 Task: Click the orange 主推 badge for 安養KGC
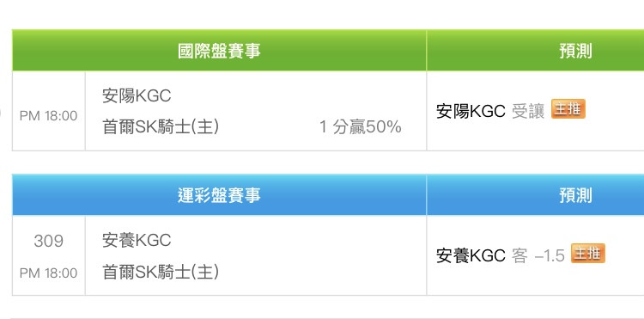coord(588,254)
